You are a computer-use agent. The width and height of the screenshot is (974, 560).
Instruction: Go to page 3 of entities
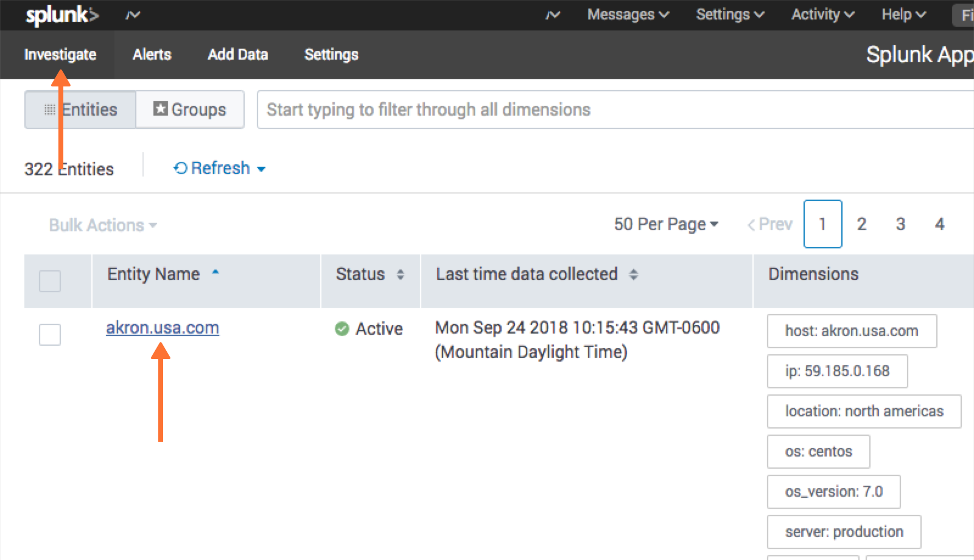click(x=900, y=224)
